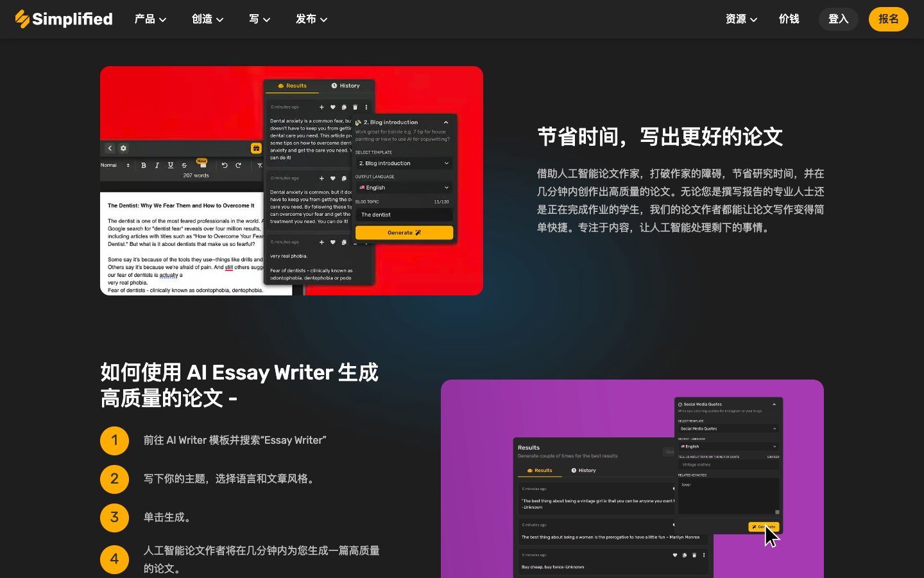Viewport: 924px width, 578px height.
Task: Go to the 价钱 pricing page
Action: [789, 19]
